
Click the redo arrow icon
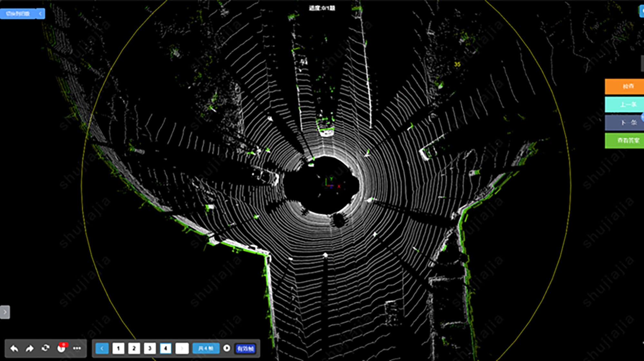[x=30, y=348]
